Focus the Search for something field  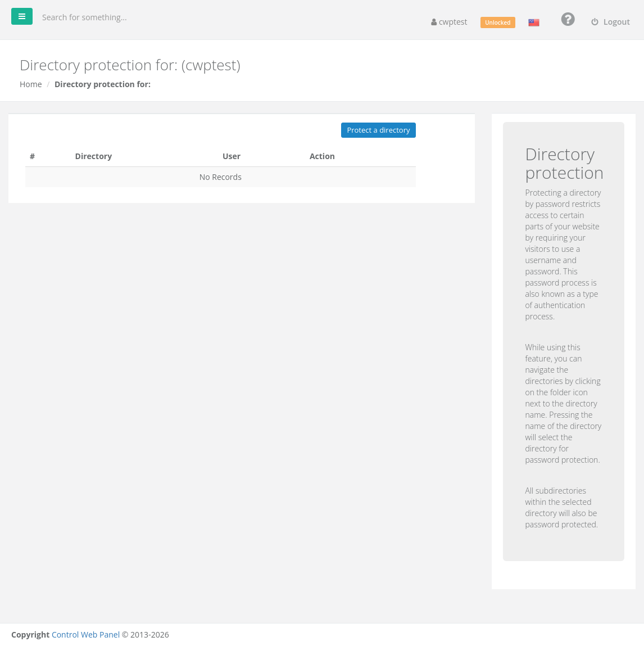[84, 17]
